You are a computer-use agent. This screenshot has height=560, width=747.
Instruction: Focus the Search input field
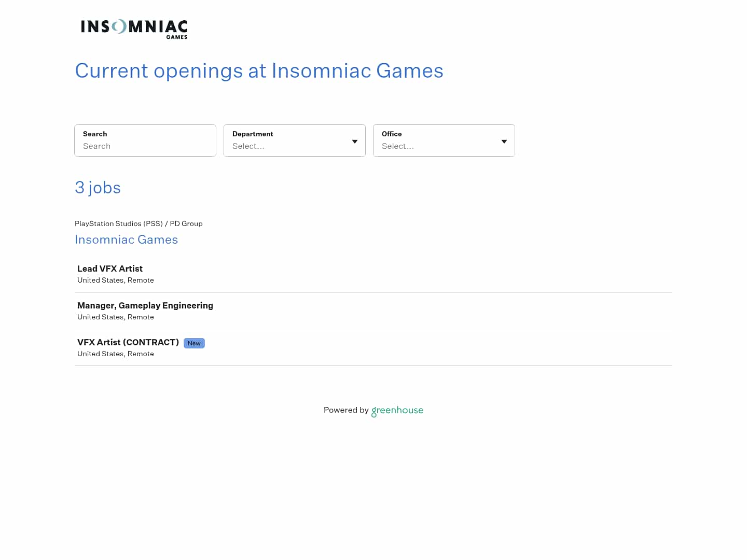point(145,141)
